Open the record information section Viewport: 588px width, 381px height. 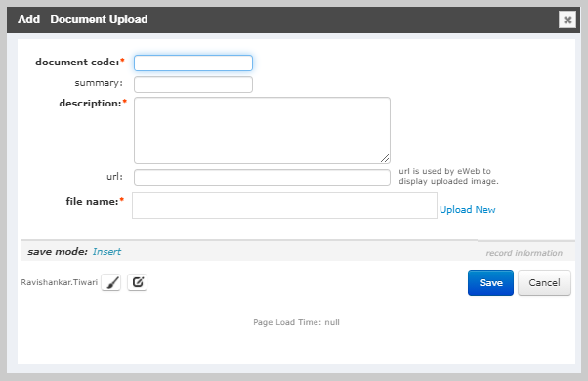pos(524,253)
